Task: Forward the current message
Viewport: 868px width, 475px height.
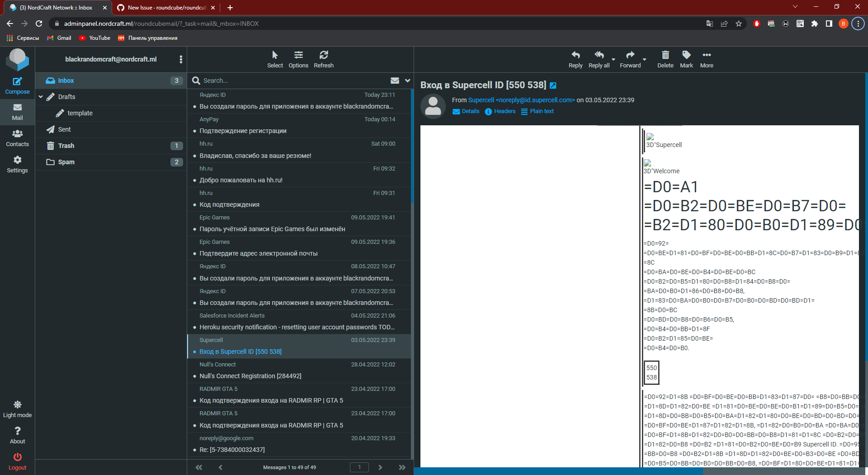Action: coord(629,59)
